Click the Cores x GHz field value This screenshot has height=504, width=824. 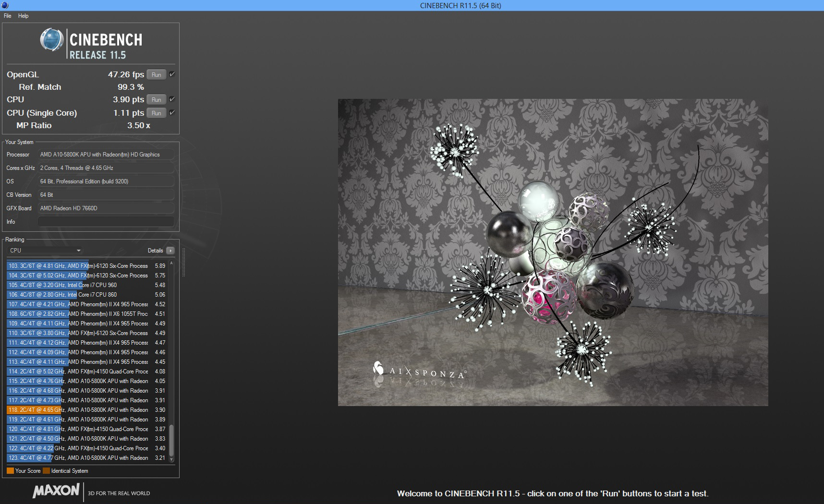coord(106,168)
